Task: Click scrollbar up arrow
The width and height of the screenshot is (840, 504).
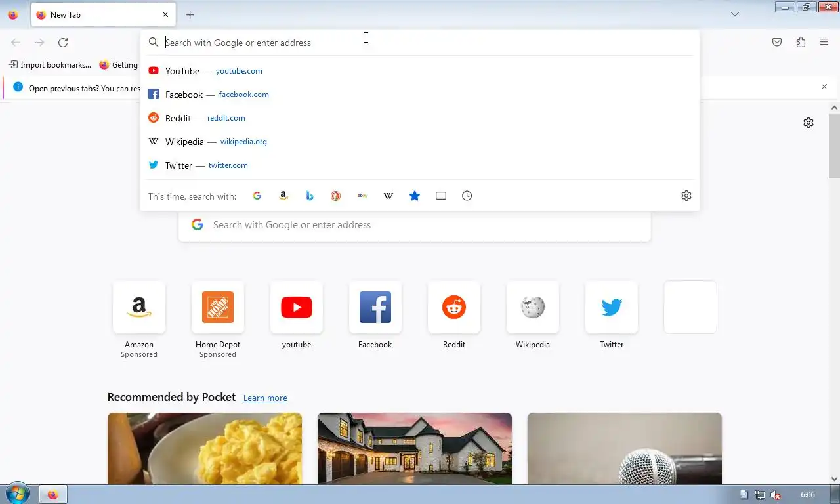Action: pyautogui.click(x=835, y=108)
